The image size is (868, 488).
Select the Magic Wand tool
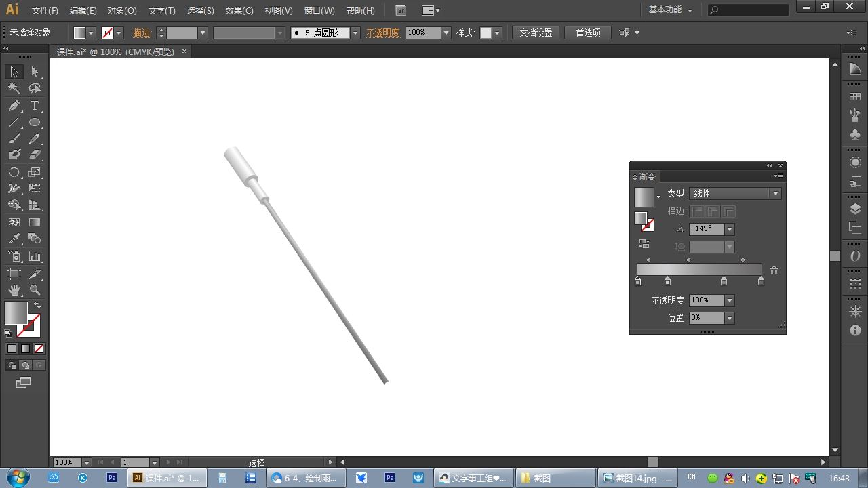[14, 89]
